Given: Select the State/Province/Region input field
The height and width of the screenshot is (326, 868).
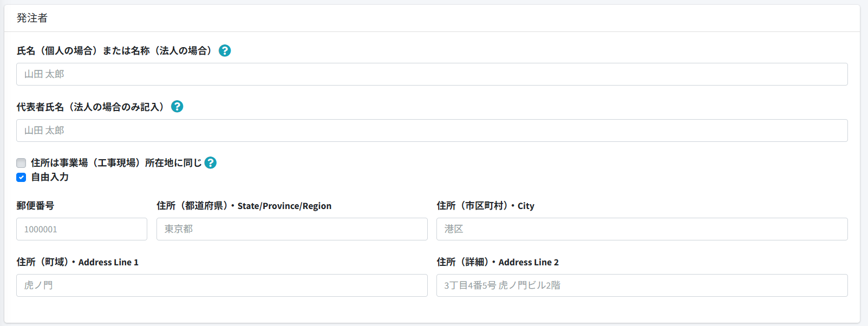Looking at the screenshot, I should (292, 229).
